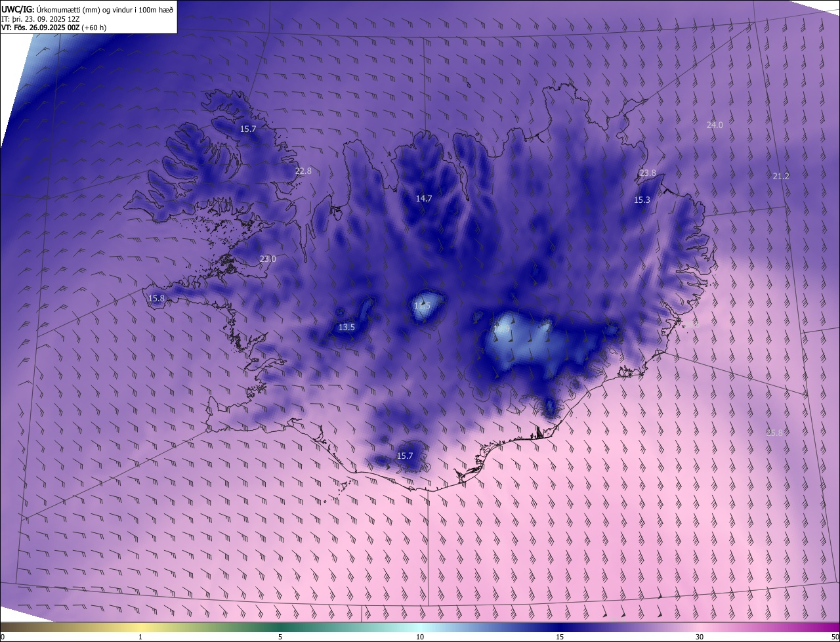The image size is (840, 642).
Task: Click the 14.7 value in north Iceland
Action: 424,198
